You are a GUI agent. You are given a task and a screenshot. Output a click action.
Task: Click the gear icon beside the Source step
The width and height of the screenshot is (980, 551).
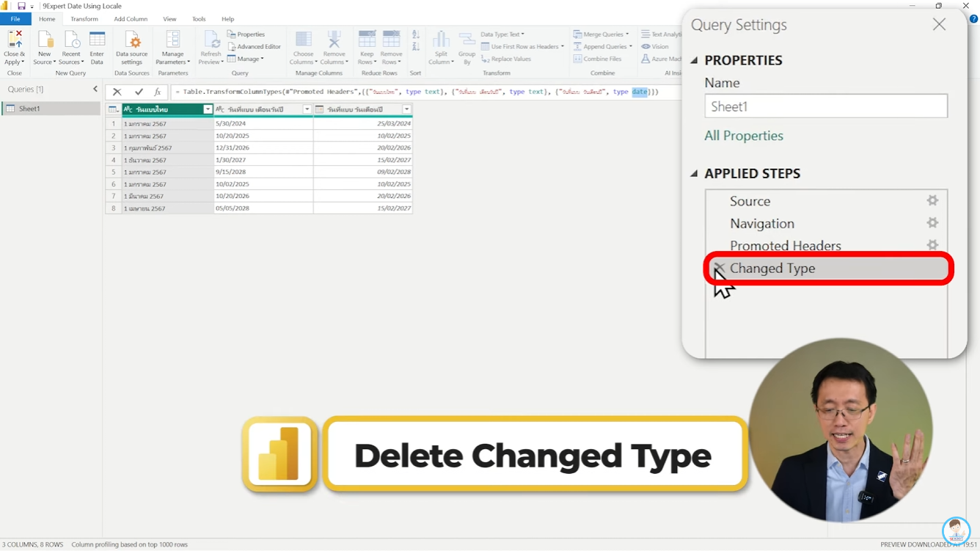932,200
